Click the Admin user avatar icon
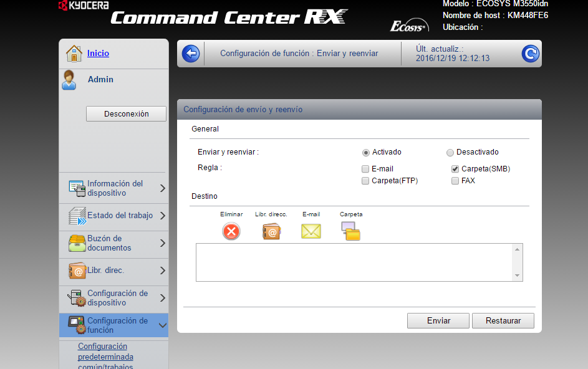588x369 pixels. (x=69, y=80)
